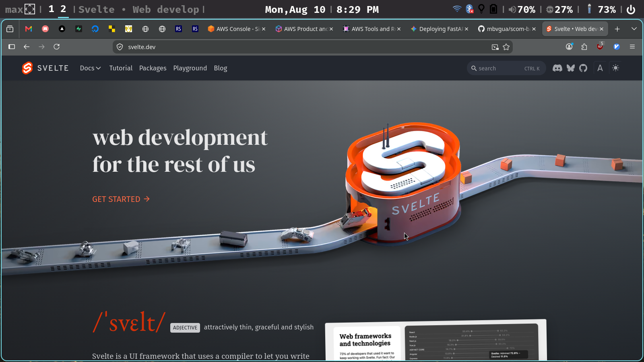Open Svelte's Bluesky butterfly link

(x=571, y=68)
